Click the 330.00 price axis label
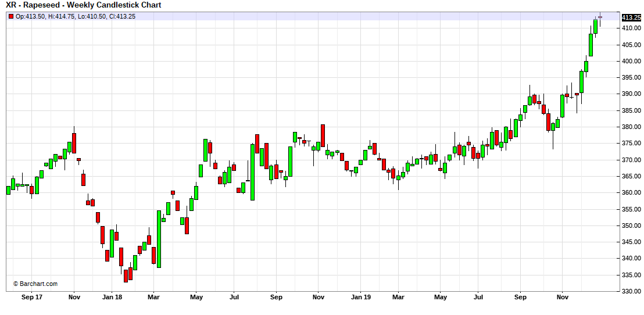644x315 pixels. (x=631, y=291)
